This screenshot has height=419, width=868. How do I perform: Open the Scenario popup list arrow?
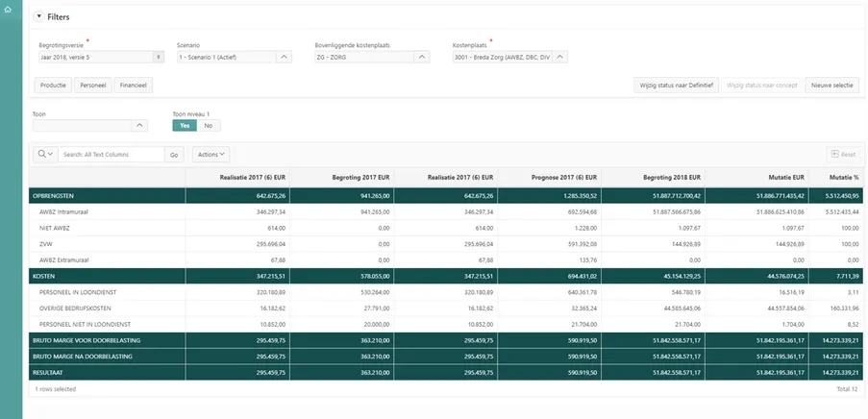[284, 58]
